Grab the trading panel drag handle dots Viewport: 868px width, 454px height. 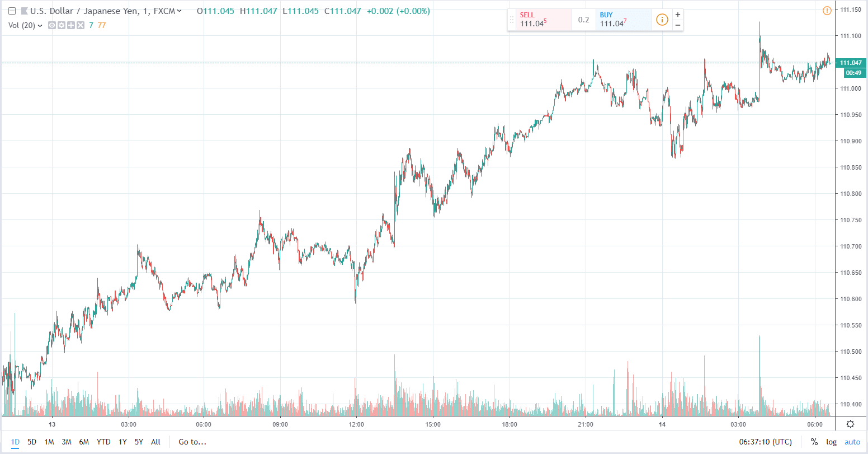[511, 20]
